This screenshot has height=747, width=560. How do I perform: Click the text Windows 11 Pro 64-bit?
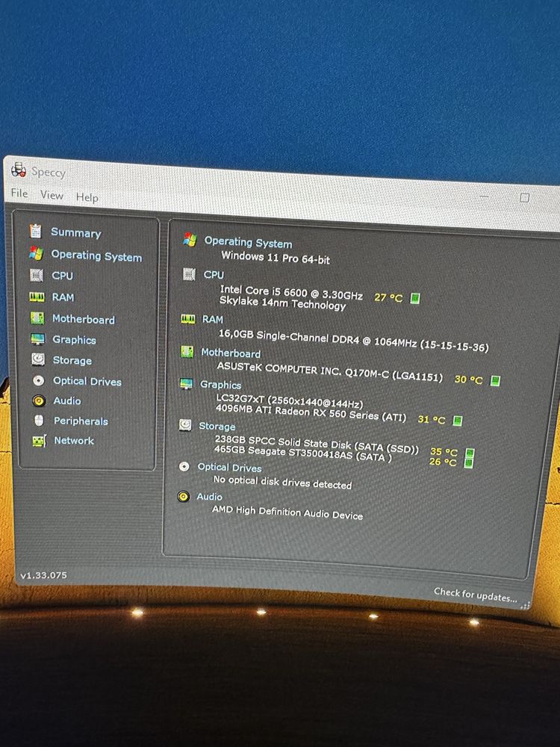[276, 257]
